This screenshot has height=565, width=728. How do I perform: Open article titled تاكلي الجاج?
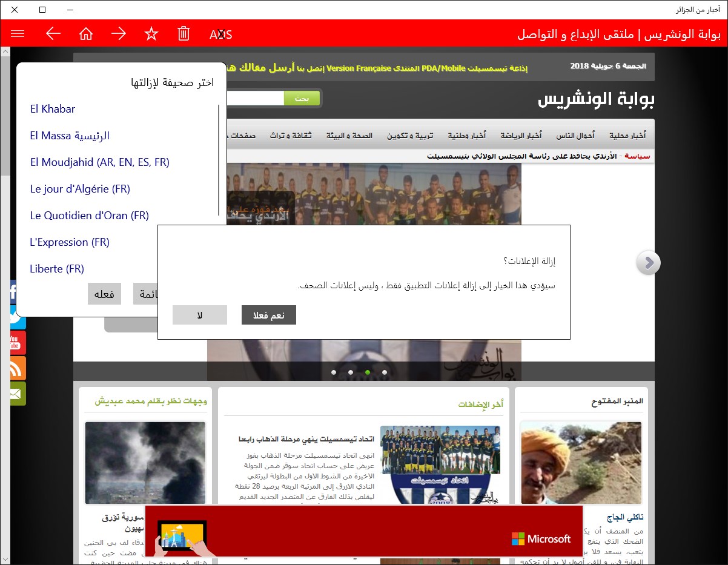click(x=625, y=518)
